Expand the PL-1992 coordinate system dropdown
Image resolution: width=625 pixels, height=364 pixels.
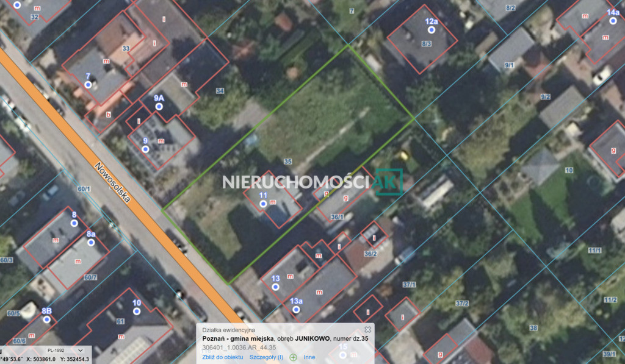pyautogui.click(x=65, y=351)
